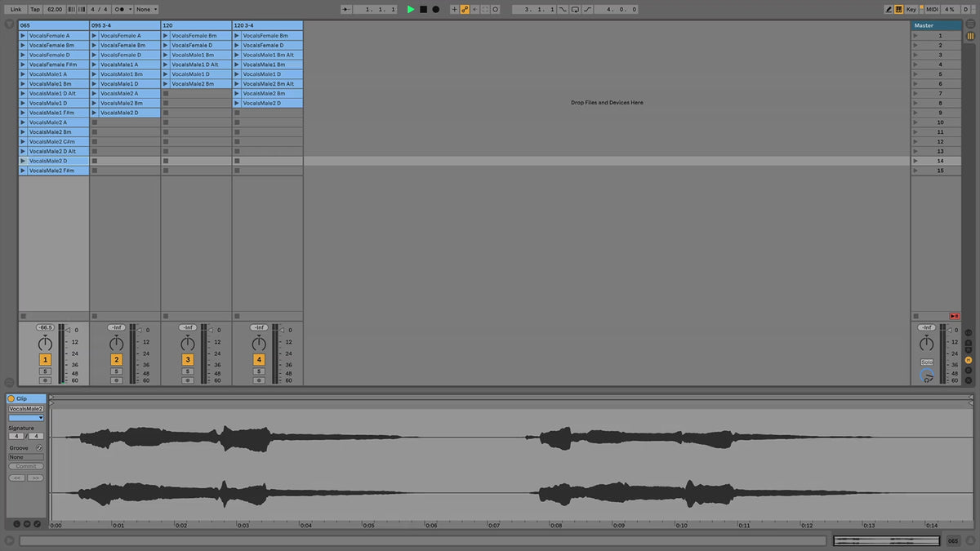This screenshot has height=551, width=980.
Task: Toggle the Automation Arm button in the transport
Action: point(465,9)
